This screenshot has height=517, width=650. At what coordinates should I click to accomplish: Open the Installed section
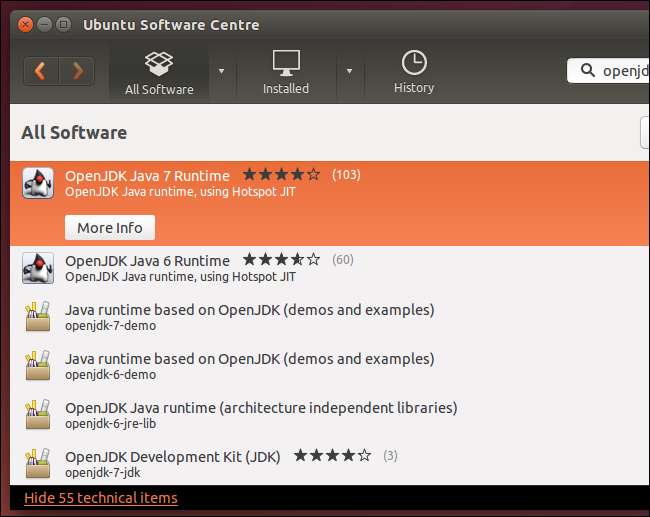pos(286,73)
